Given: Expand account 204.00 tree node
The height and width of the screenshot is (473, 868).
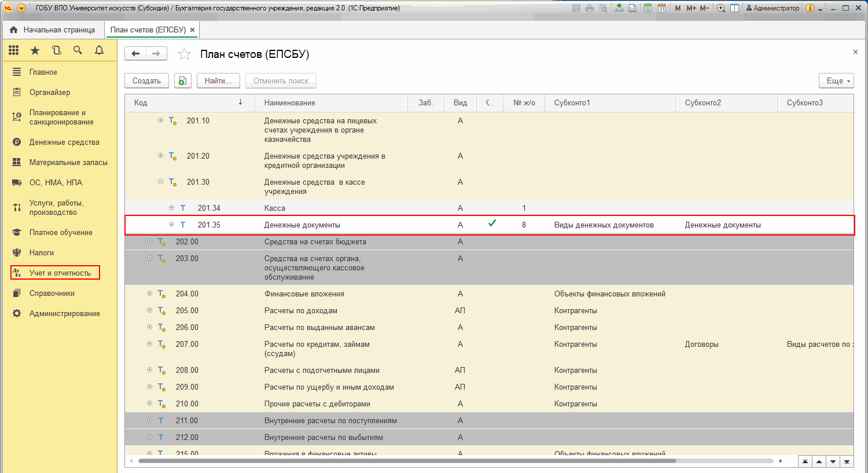Looking at the screenshot, I should coord(150,294).
